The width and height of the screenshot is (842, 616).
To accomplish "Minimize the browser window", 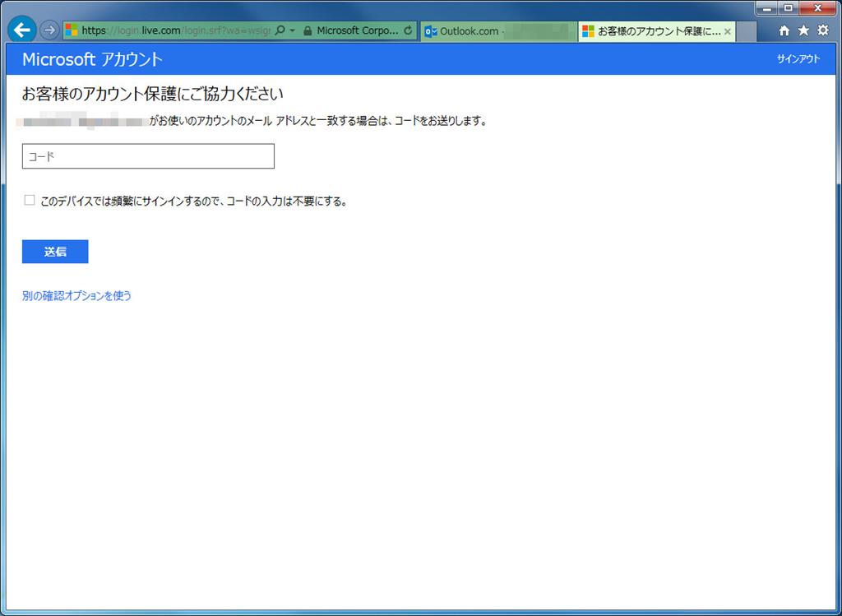I will click(x=767, y=8).
